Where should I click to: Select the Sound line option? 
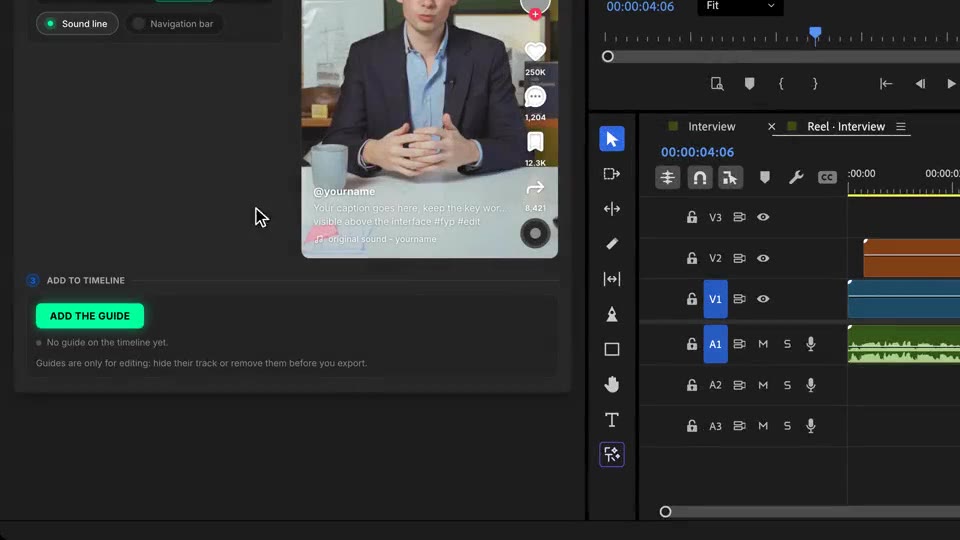(77, 24)
